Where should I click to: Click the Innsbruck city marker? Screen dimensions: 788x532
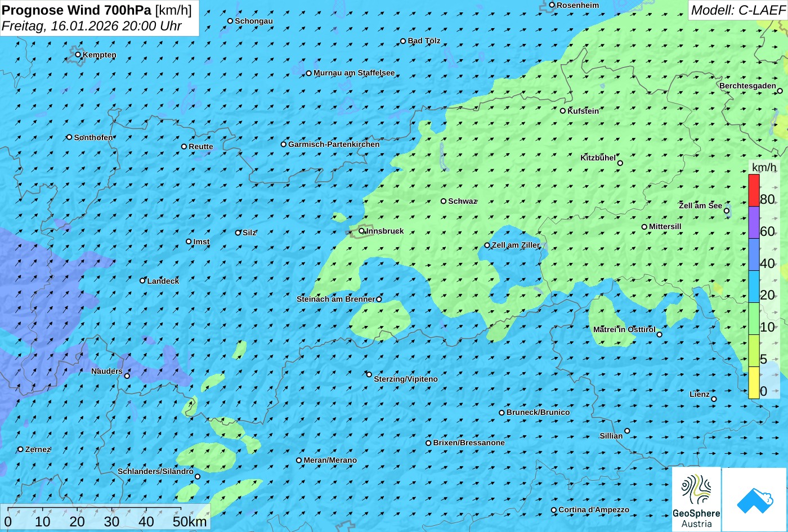coord(361,231)
